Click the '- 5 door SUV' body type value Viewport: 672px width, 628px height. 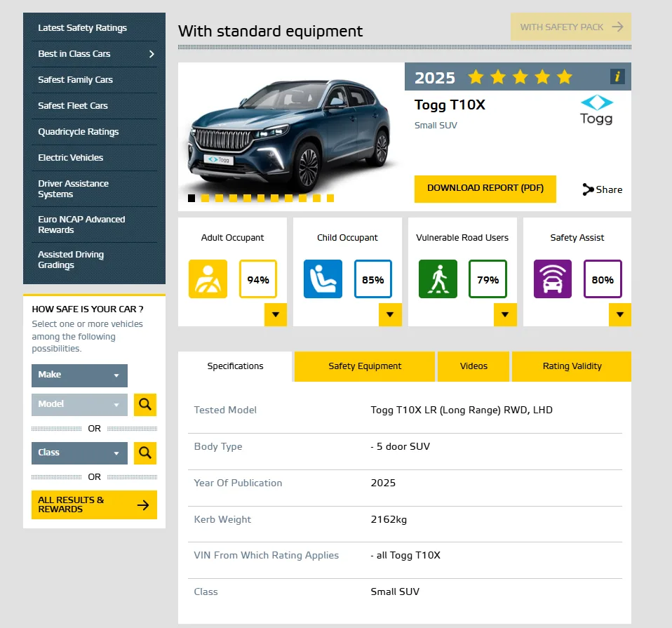[x=401, y=447]
